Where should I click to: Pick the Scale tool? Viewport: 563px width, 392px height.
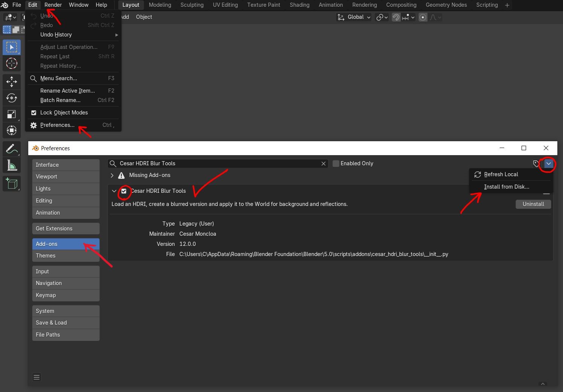click(x=12, y=114)
